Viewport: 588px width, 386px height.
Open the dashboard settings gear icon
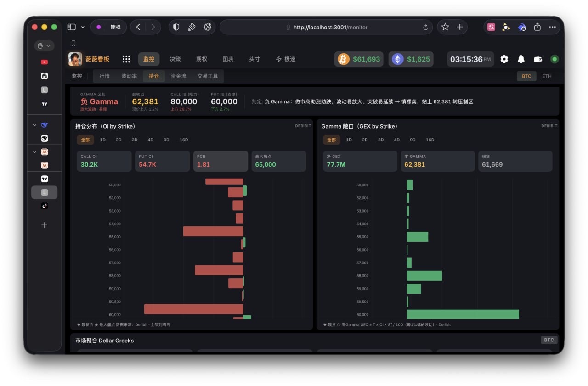[504, 59]
